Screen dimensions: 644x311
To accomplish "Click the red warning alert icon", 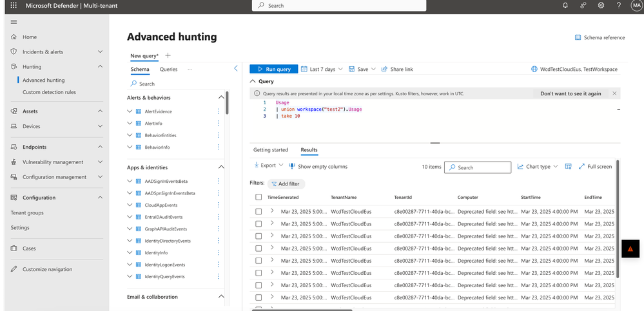I will (x=630, y=249).
